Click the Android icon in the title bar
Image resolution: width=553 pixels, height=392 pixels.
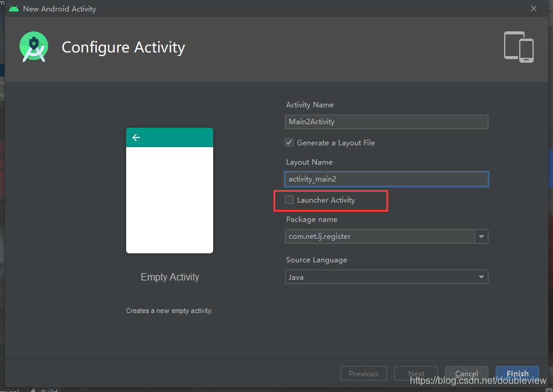tap(14, 8)
